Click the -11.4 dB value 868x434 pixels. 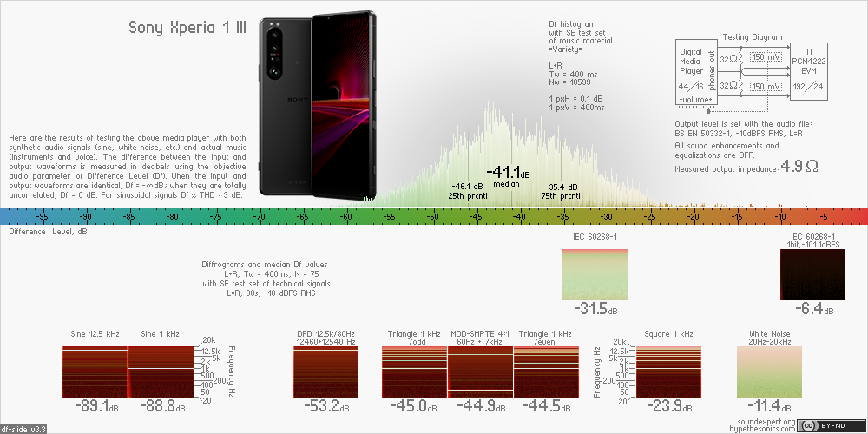pos(769,406)
